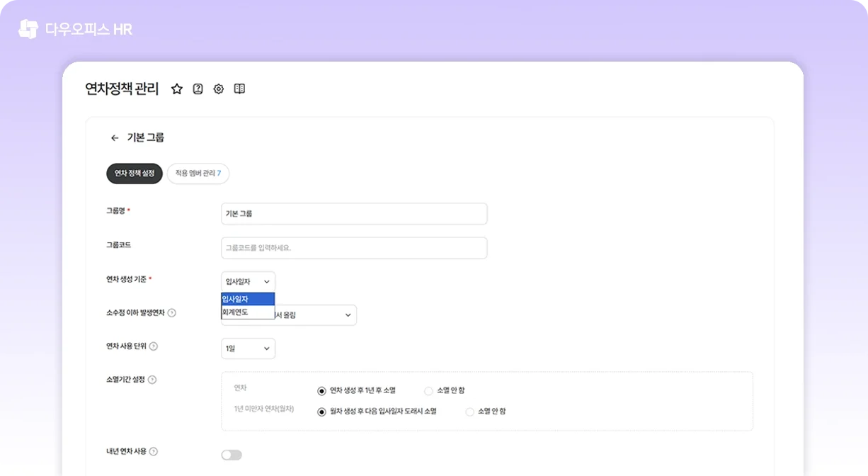Click the 다우오피스 HR logo icon
The height and width of the screenshot is (476, 868).
coord(27,28)
